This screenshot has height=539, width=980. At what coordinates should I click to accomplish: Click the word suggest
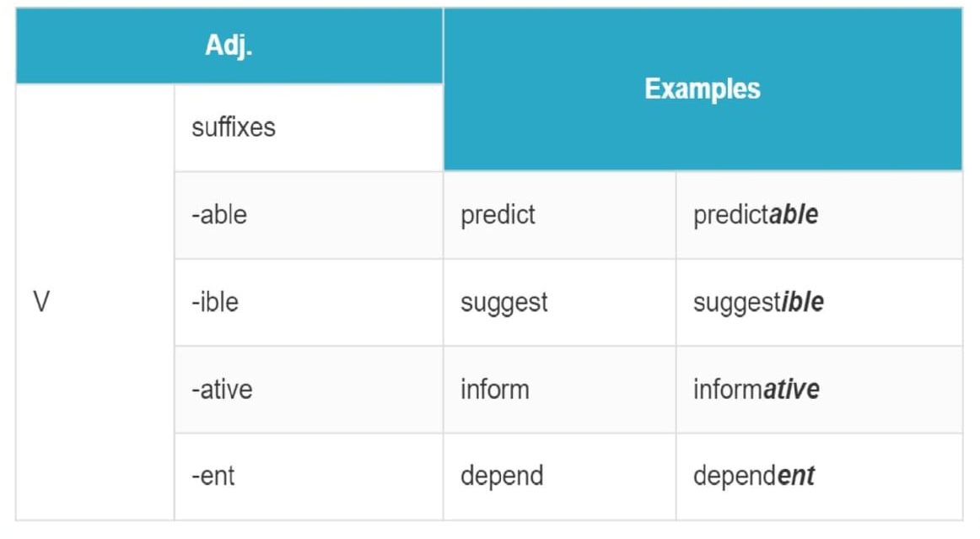click(503, 304)
